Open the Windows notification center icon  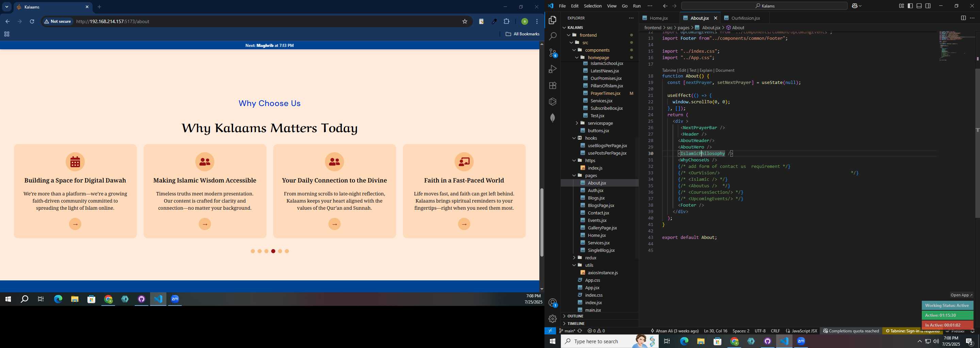[969, 342]
